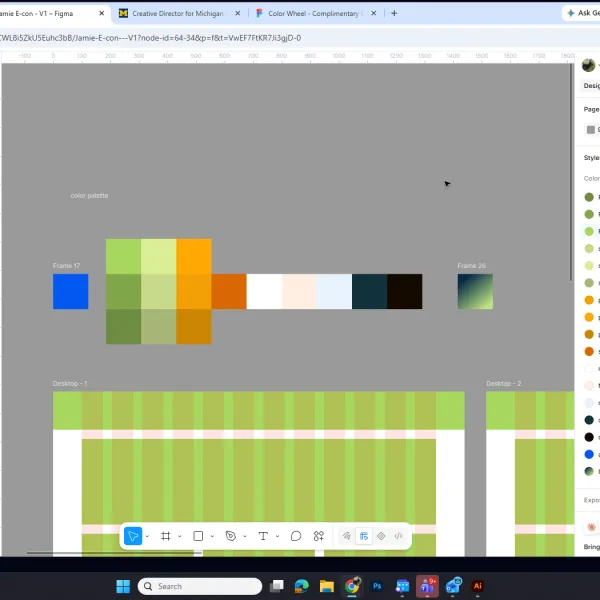Expand the Move tool options arrow
This screenshot has height=600, width=600.
[147, 536]
